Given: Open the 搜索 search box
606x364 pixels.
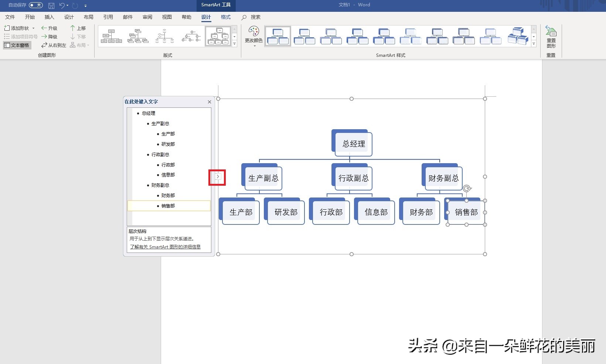Looking at the screenshot, I should click(252, 17).
